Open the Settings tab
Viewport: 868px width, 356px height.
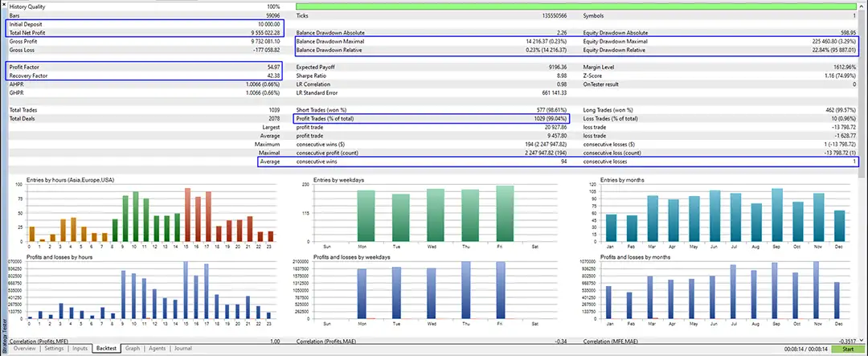pyautogui.click(x=54, y=349)
